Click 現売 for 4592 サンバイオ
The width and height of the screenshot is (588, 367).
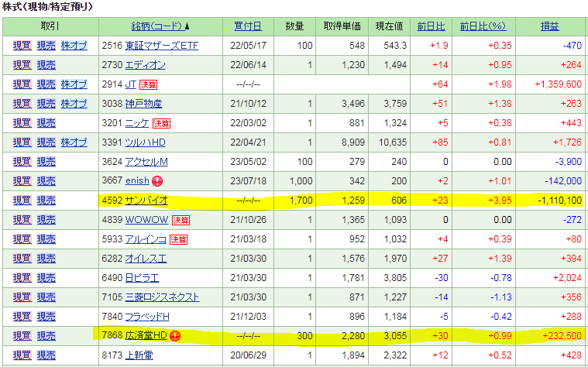click(x=46, y=201)
